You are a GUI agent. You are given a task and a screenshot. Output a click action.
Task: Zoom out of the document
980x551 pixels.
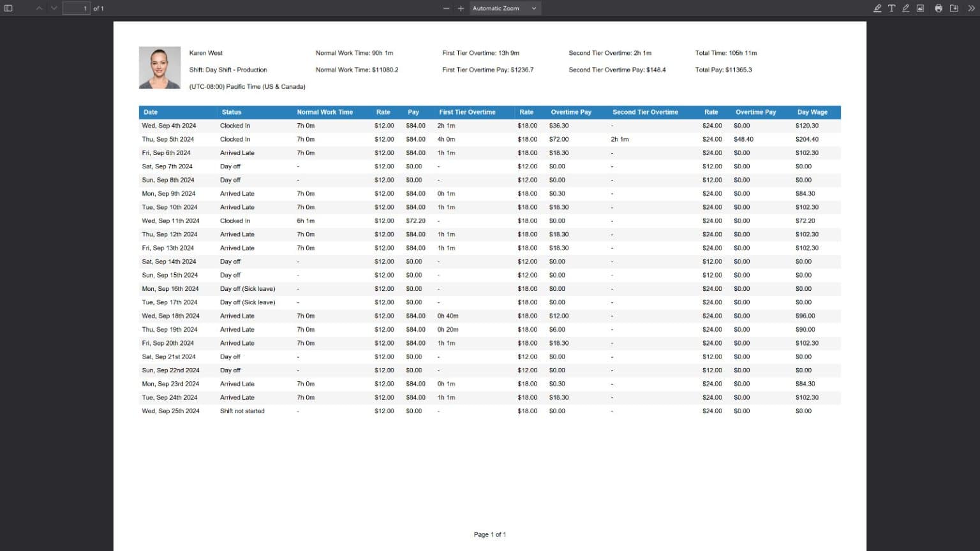pyautogui.click(x=446, y=8)
